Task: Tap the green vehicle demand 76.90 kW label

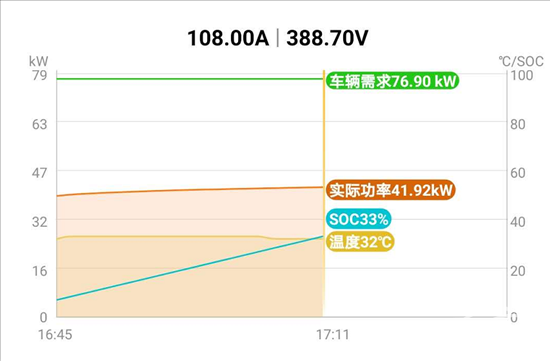Action: (392, 81)
